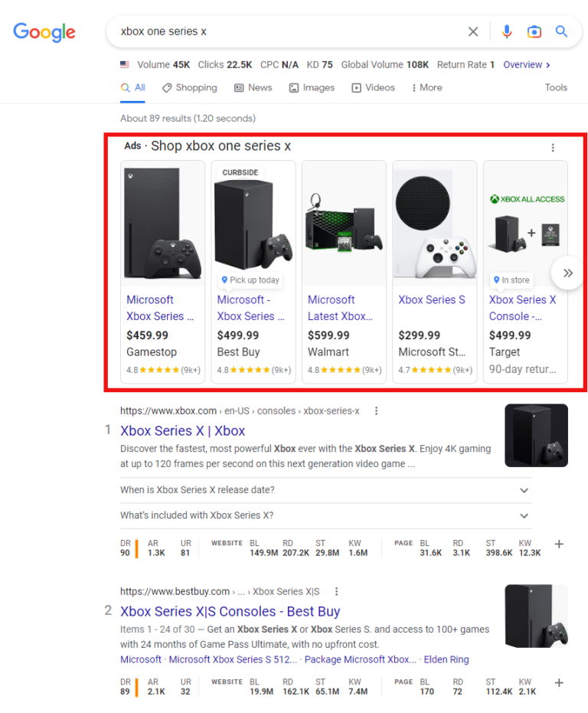Click the 'Xbox Series X Console' Target ad title

(522, 308)
